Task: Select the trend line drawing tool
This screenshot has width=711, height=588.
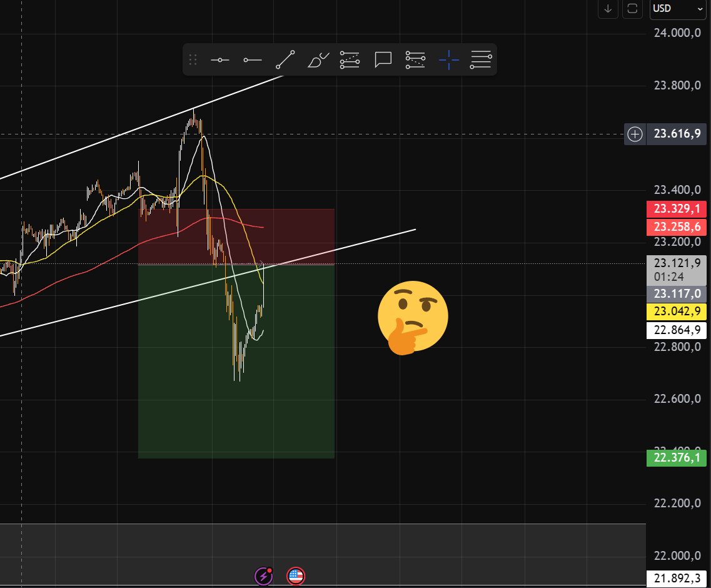Action: [285, 59]
